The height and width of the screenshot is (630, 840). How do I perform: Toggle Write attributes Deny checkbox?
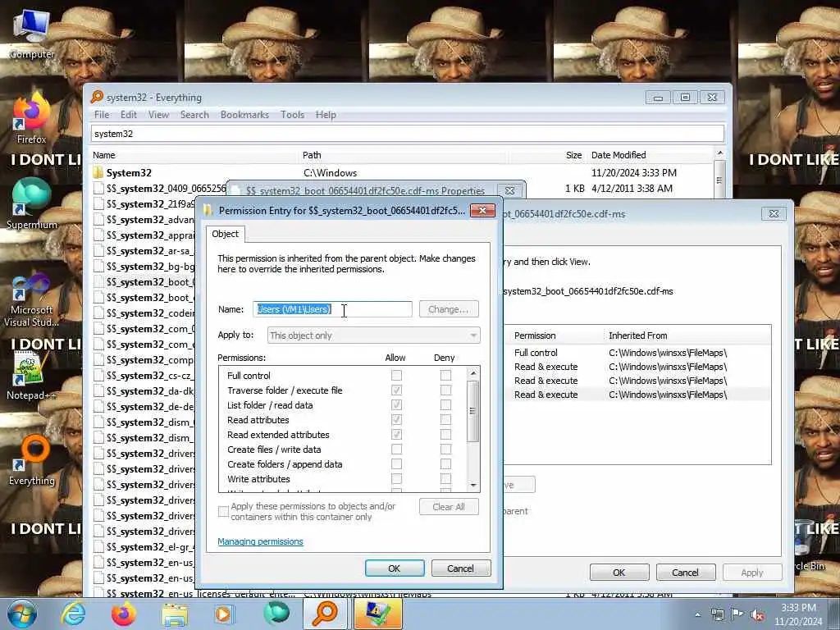click(445, 479)
